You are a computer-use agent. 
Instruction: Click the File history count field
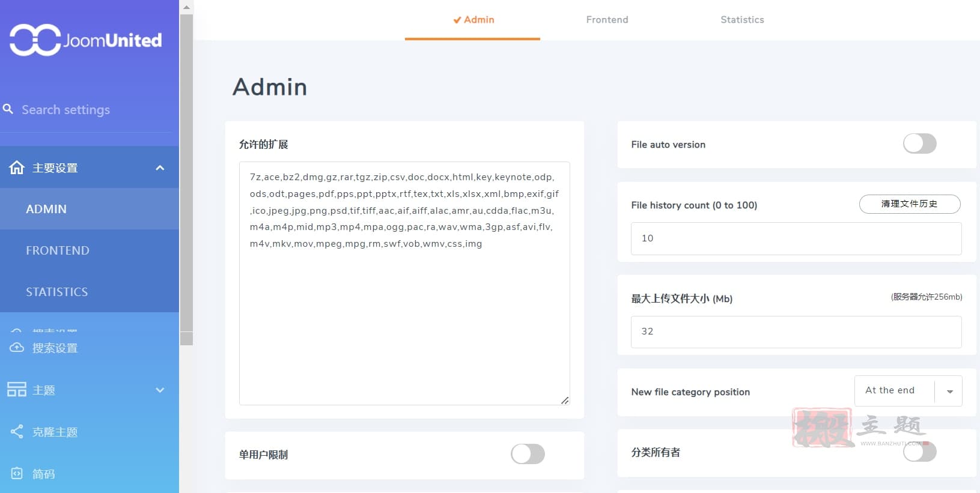[796, 238]
